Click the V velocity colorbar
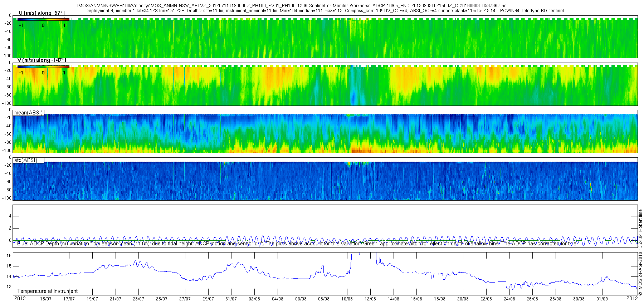 [x=43, y=67]
